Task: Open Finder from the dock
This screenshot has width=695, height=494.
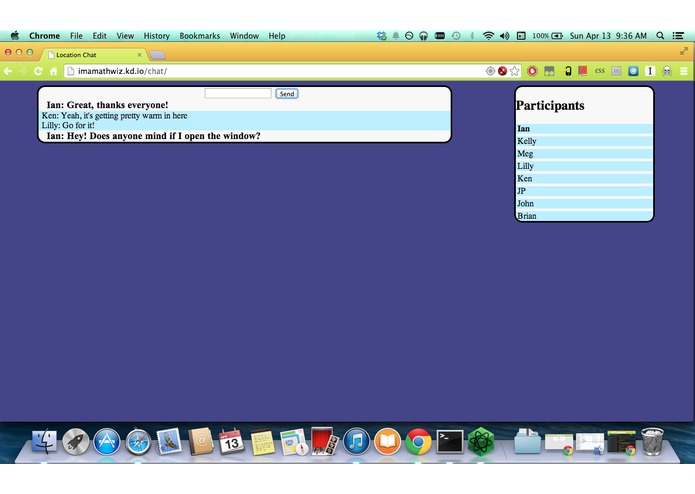Action: click(x=44, y=442)
